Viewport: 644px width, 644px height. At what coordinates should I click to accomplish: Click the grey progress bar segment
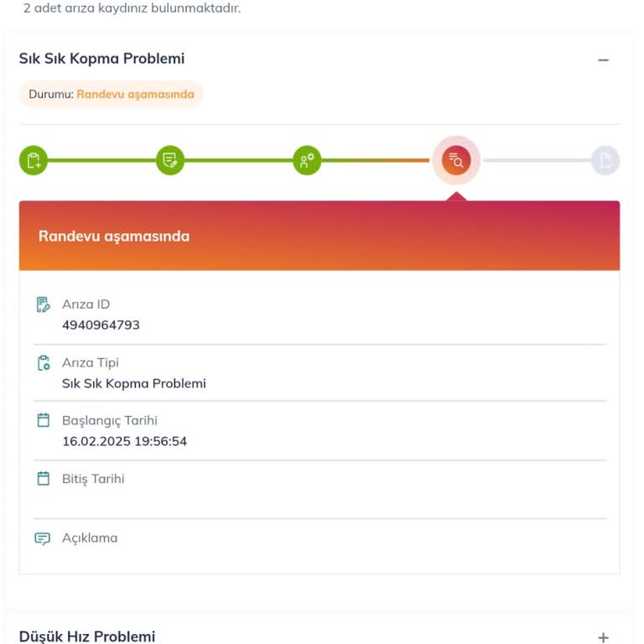click(x=536, y=160)
